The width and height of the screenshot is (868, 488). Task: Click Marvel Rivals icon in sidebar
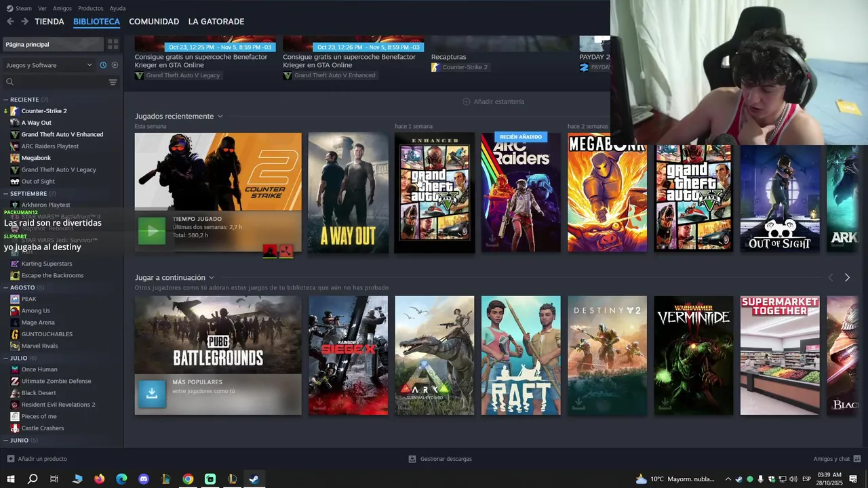point(15,346)
